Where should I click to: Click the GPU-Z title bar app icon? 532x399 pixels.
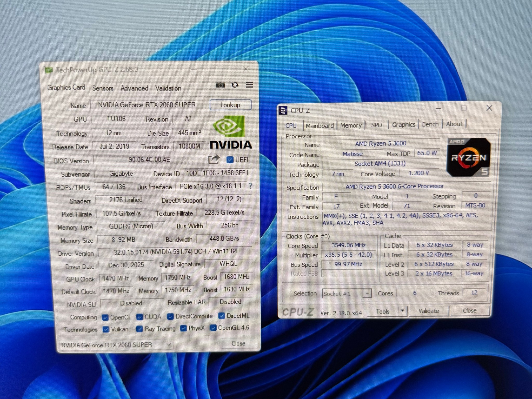click(48, 70)
